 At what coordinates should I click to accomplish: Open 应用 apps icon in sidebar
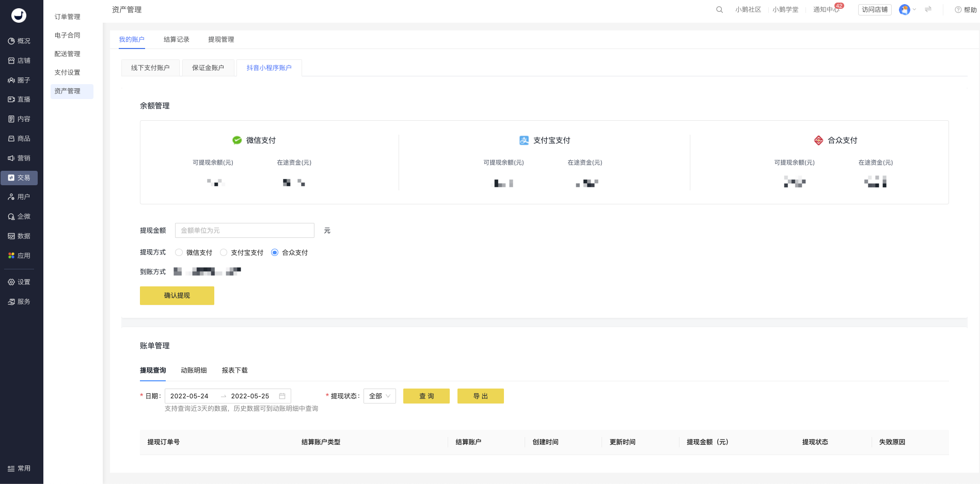click(x=11, y=255)
